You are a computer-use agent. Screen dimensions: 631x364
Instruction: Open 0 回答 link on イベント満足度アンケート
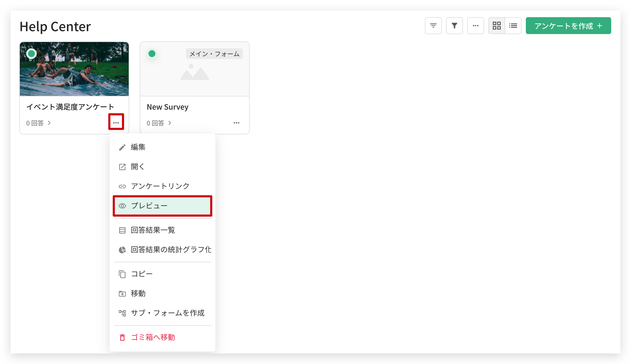click(x=38, y=123)
